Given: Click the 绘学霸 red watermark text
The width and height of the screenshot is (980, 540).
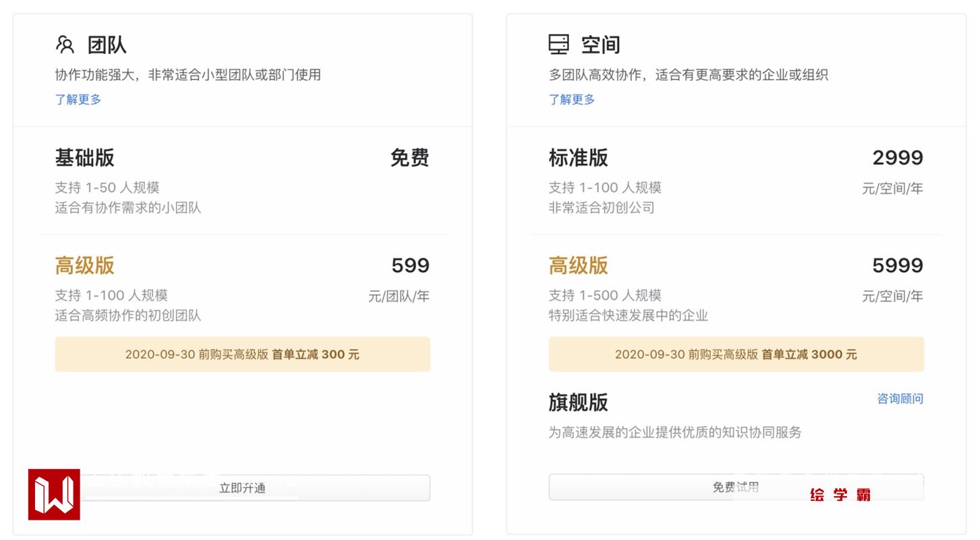Looking at the screenshot, I should coord(840,495).
